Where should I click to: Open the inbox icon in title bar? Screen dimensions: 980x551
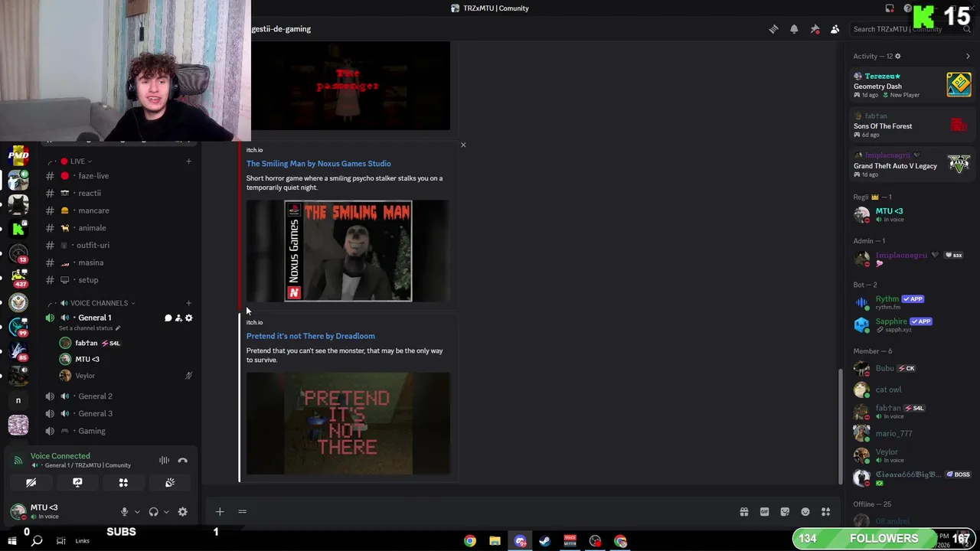click(x=890, y=8)
